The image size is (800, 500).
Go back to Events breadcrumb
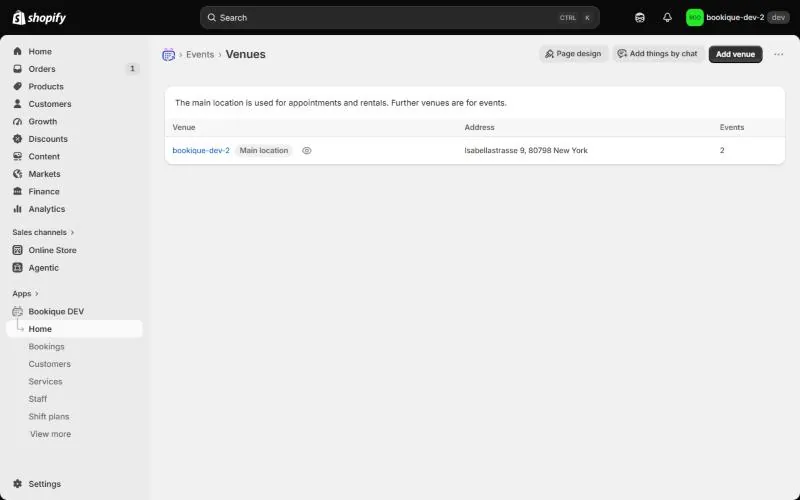(200, 55)
